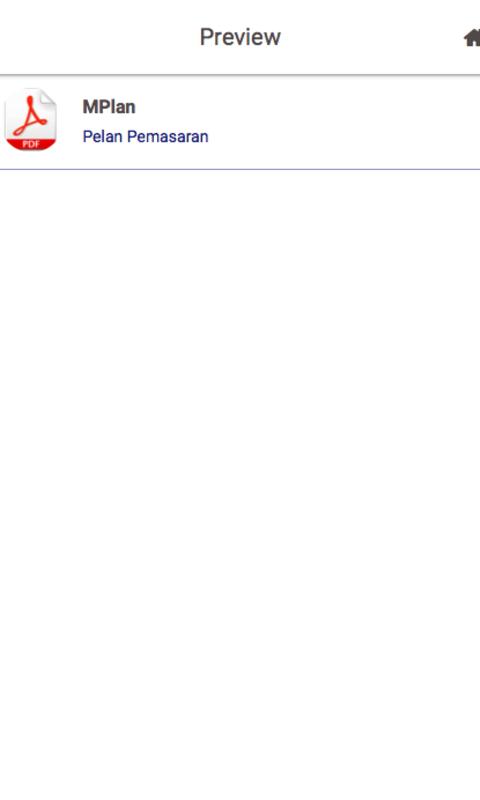The width and height of the screenshot is (480, 800).
Task: Open MPlan via its PDF icon
Action: coord(31,120)
